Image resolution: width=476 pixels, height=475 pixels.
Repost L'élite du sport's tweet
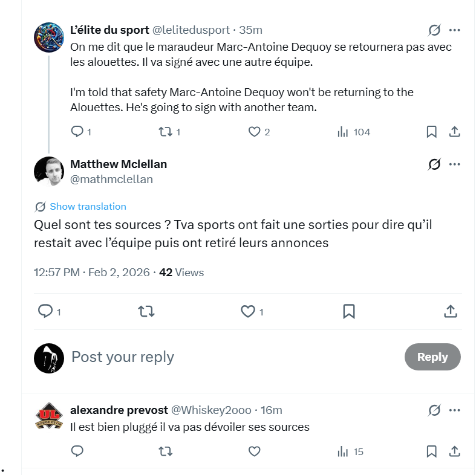coord(165,132)
